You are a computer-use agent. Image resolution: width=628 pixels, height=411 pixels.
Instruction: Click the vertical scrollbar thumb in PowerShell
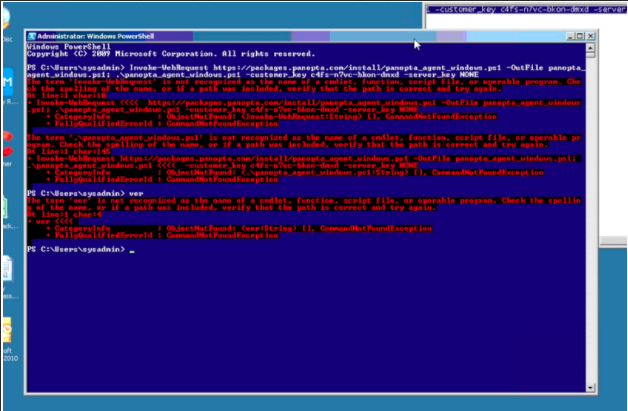[x=590, y=55]
